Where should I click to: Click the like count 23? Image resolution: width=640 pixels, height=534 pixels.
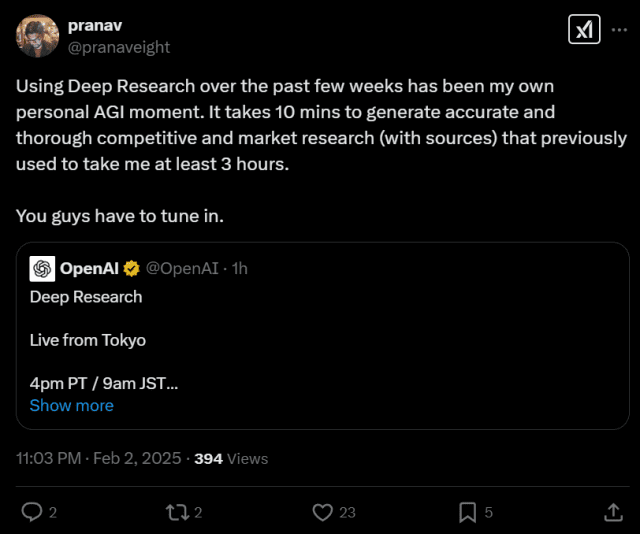point(347,512)
